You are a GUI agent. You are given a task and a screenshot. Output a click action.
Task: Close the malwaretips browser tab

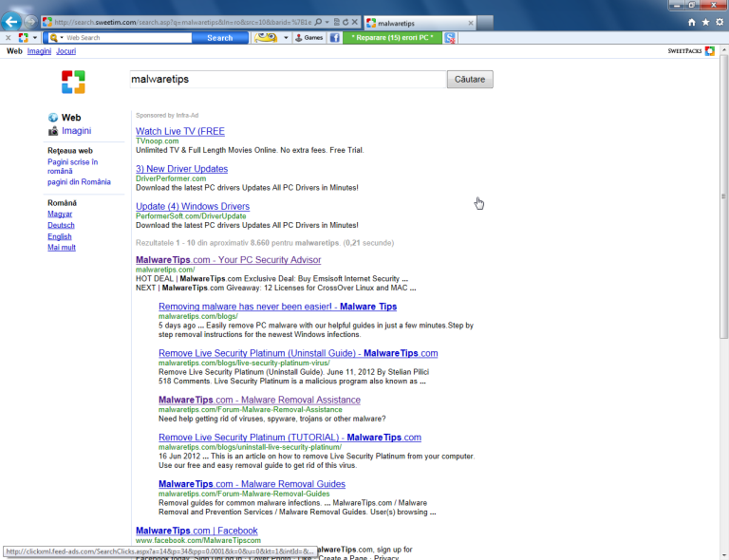point(471,23)
